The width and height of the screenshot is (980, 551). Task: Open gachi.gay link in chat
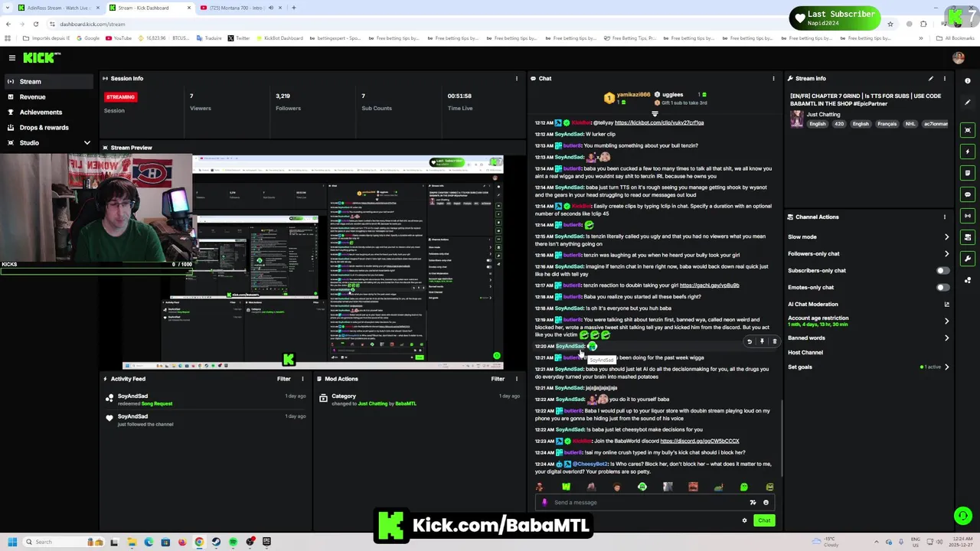point(709,285)
